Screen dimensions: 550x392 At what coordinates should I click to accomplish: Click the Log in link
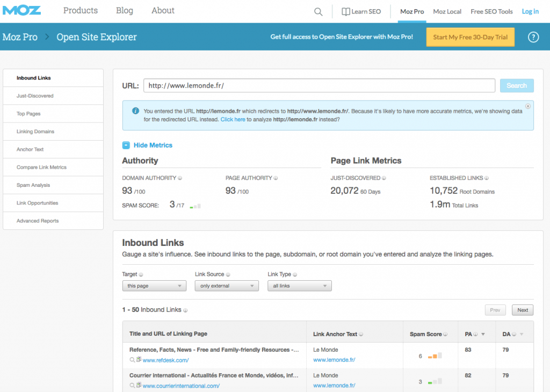point(530,12)
